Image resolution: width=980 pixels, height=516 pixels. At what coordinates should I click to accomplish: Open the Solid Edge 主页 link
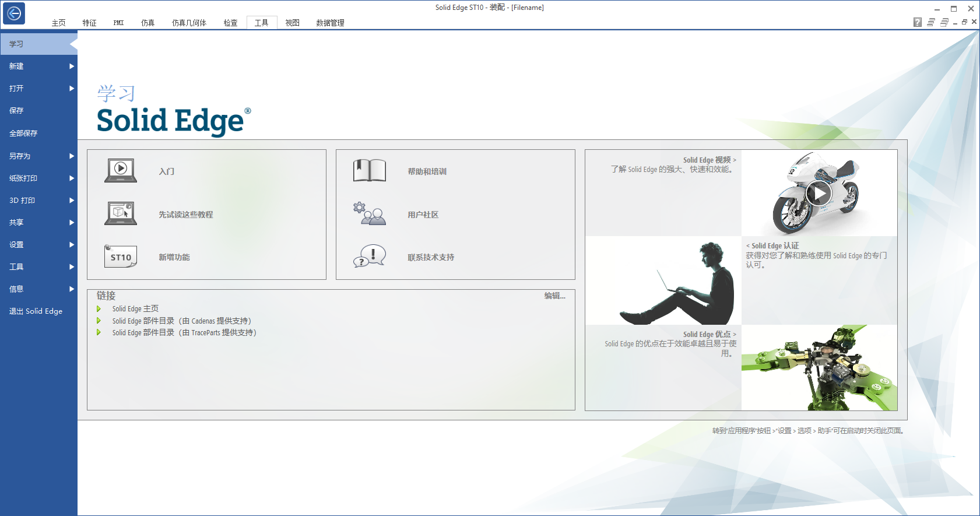tap(135, 309)
